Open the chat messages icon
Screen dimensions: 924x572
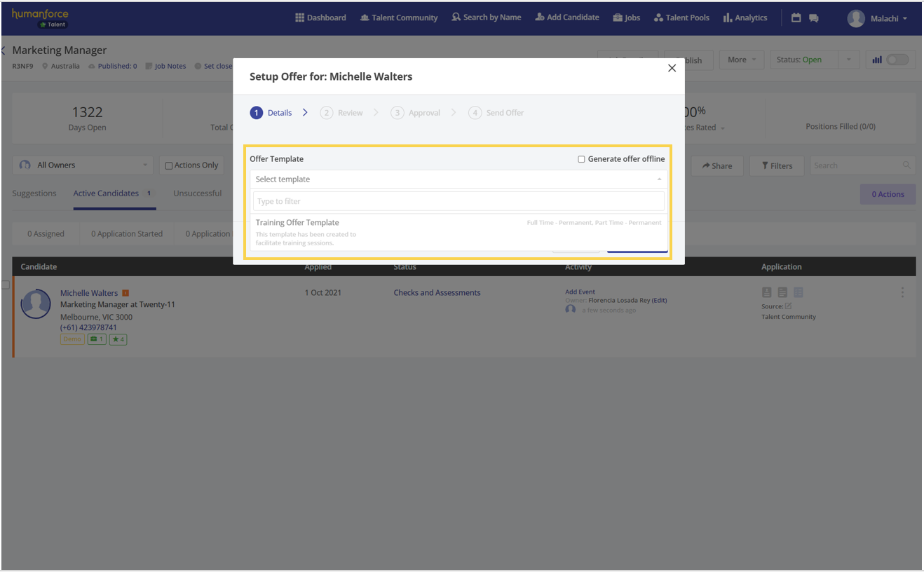pyautogui.click(x=813, y=18)
